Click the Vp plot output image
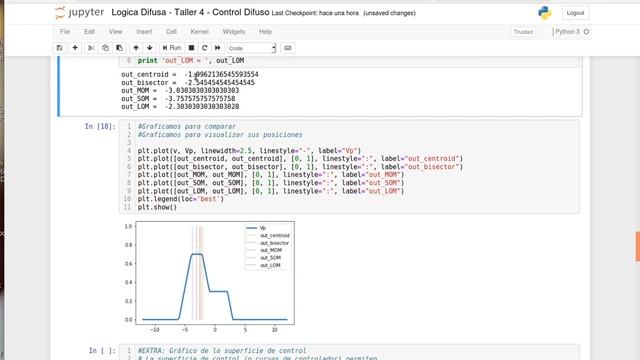This screenshot has height=360, width=640. 209,277
